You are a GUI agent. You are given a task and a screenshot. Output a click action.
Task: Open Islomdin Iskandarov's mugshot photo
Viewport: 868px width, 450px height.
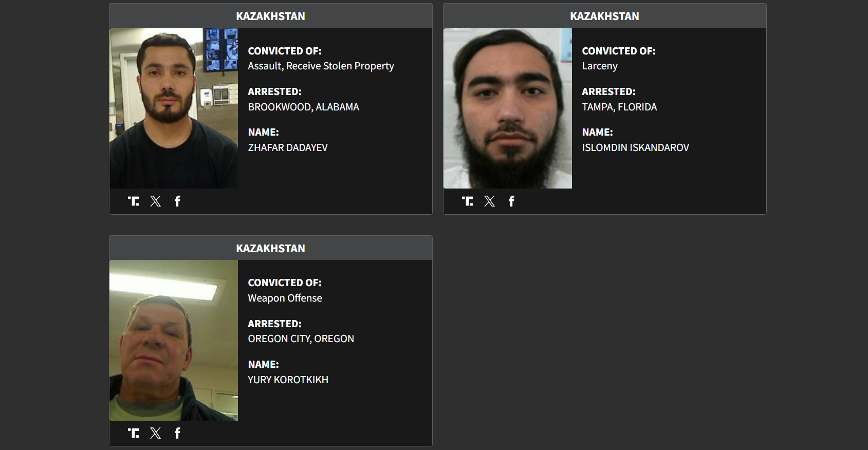click(x=508, y=108)
